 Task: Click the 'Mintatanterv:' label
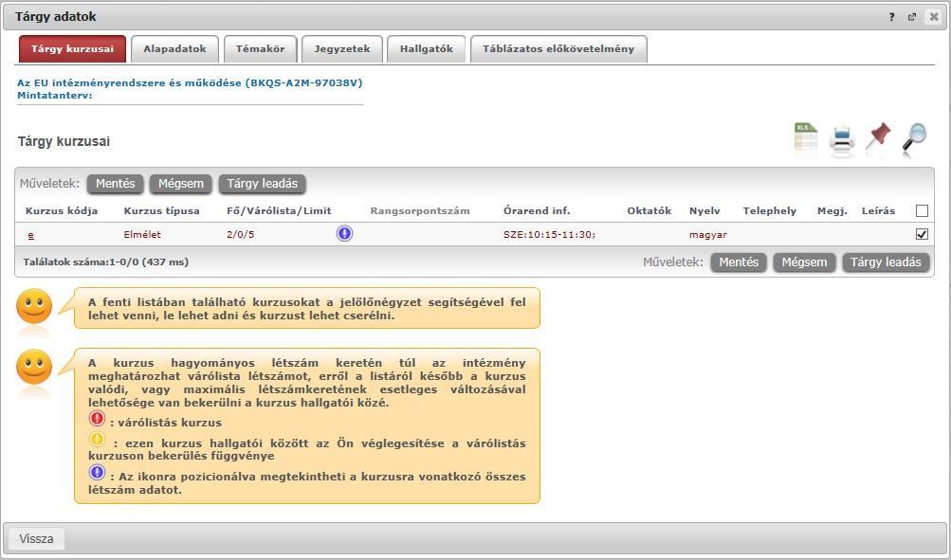(55, 95)
